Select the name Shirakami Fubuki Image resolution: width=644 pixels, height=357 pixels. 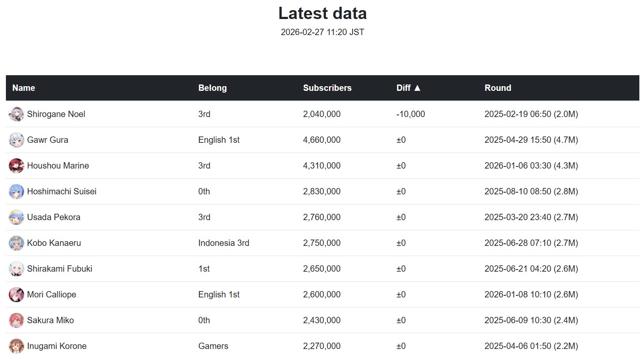point(60,269)
